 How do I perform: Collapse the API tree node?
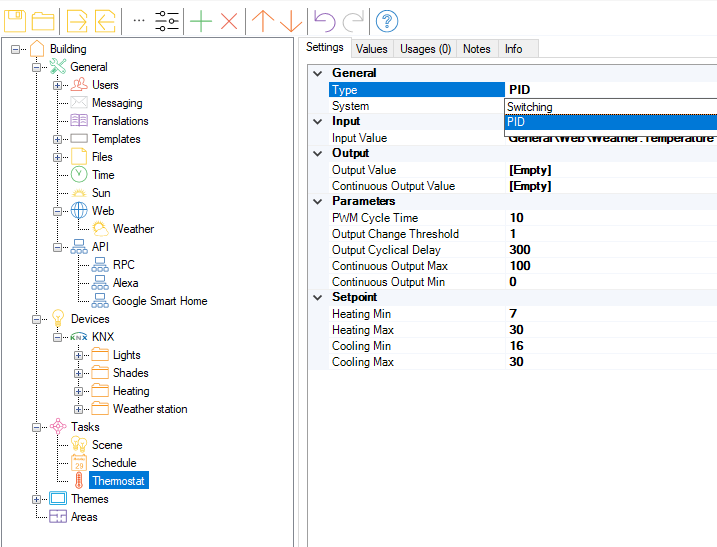point(57,247)
